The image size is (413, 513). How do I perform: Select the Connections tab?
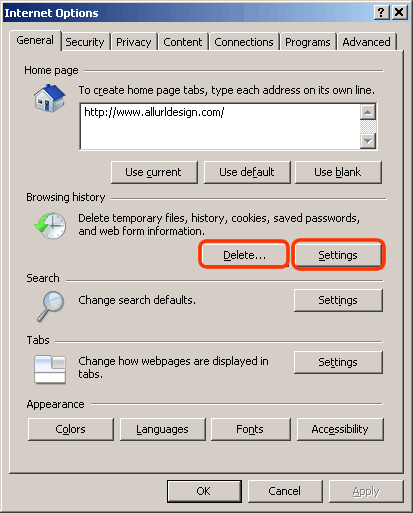244,42
